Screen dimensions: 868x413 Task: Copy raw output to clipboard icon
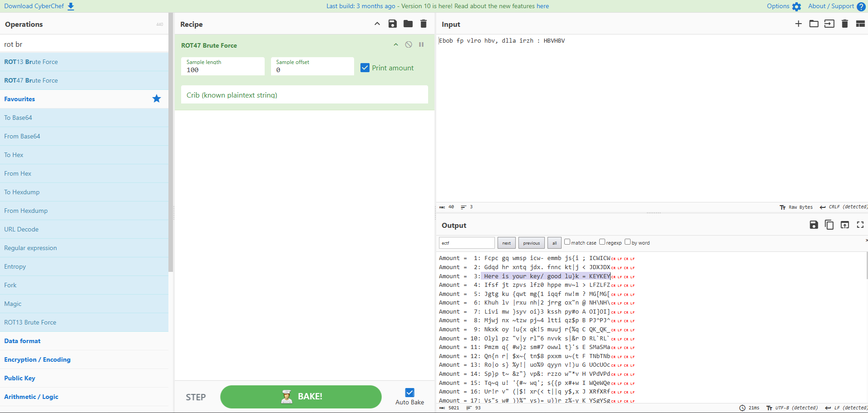tap(829, 225)
